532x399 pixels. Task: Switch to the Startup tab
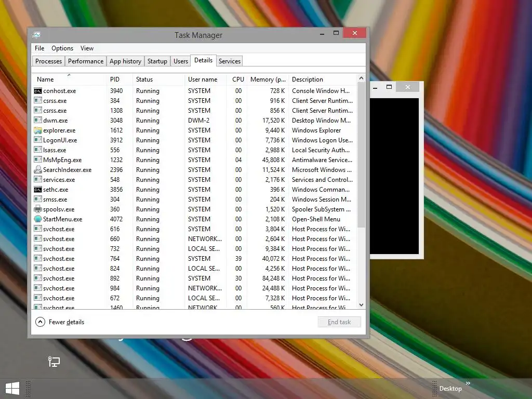pyautogui.click(x=157, y=61)
